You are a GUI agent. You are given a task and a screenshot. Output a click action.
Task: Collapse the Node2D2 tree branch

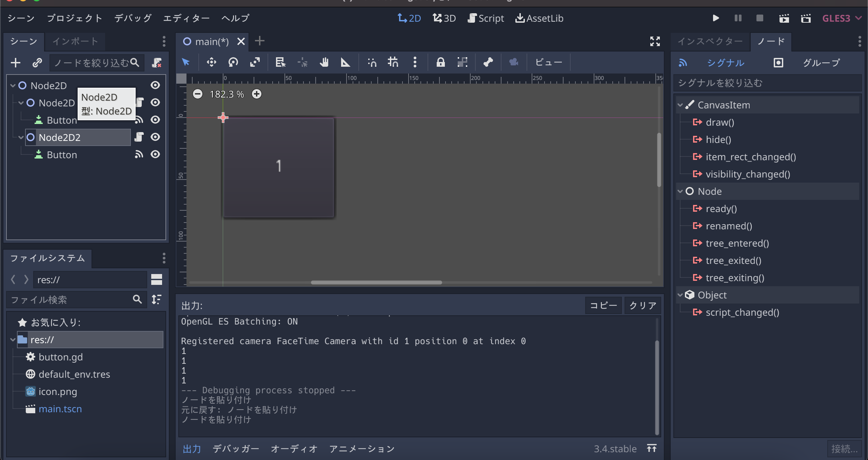coord(21,137)
